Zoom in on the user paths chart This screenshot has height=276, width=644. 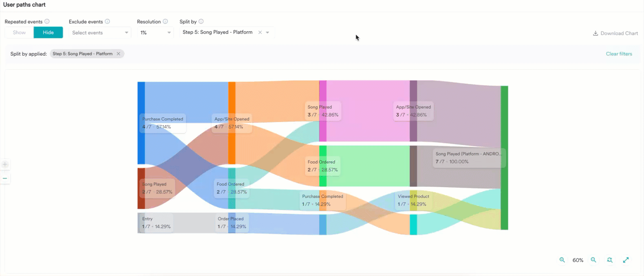(x=562, y=260)
